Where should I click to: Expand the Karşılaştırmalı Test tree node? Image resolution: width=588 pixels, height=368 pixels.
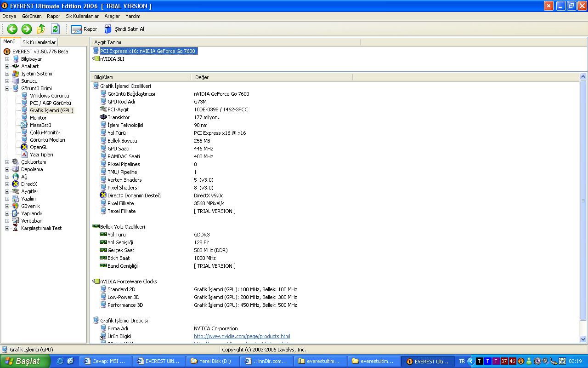tap(7, 228)
